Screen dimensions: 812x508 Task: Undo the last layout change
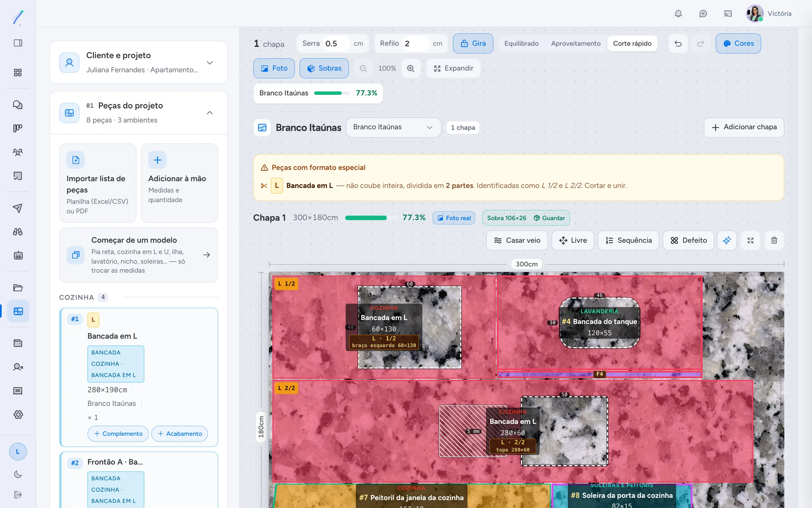coord(678,43)
